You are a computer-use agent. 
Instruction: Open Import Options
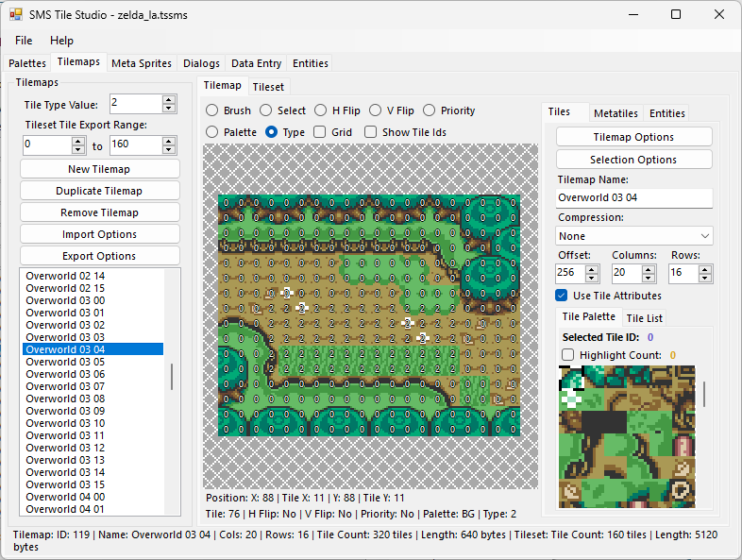[99, 234]
